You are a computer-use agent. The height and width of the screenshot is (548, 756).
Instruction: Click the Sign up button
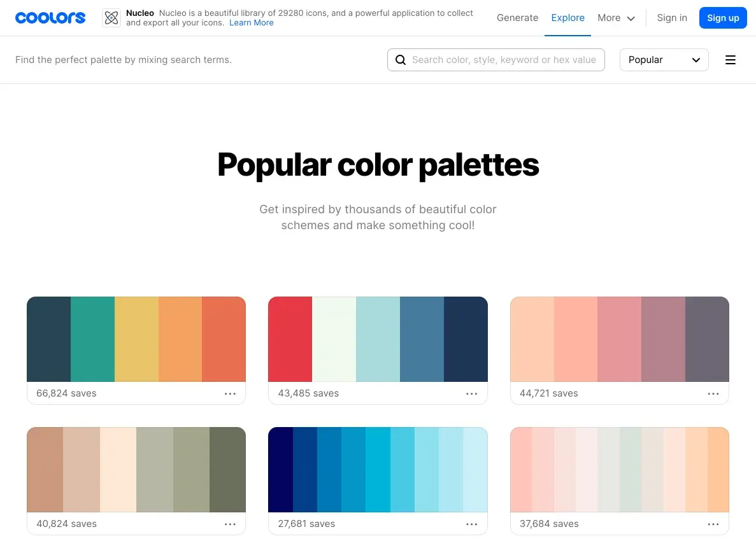tap(723, 18)
